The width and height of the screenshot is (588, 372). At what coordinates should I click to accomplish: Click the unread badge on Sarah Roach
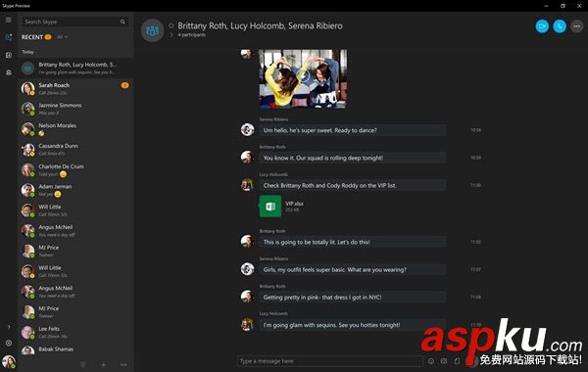click(x=124, y=85)
